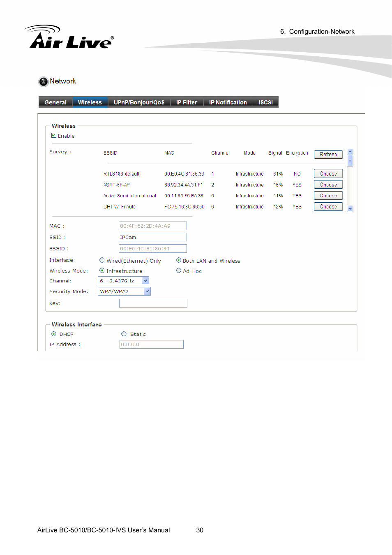
Task: Click MAC address 00:E0:4C:81:86:33
Action: pyautogui.click(x=184, y=174)
